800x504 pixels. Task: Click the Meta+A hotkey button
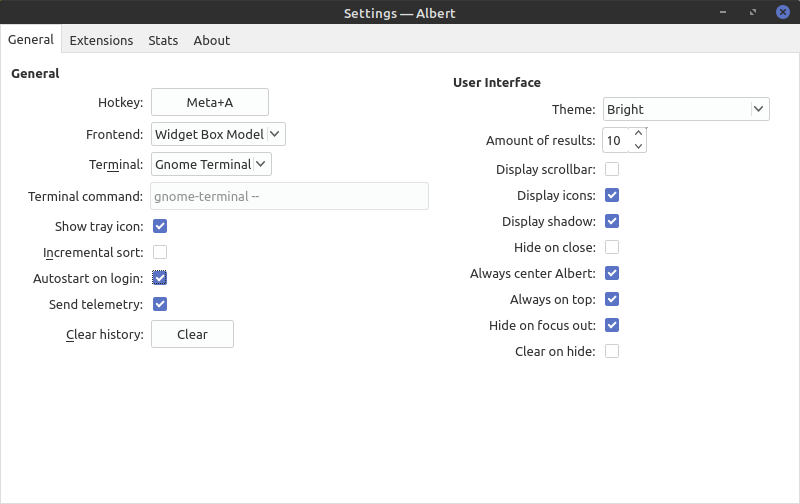pos(210,102)
